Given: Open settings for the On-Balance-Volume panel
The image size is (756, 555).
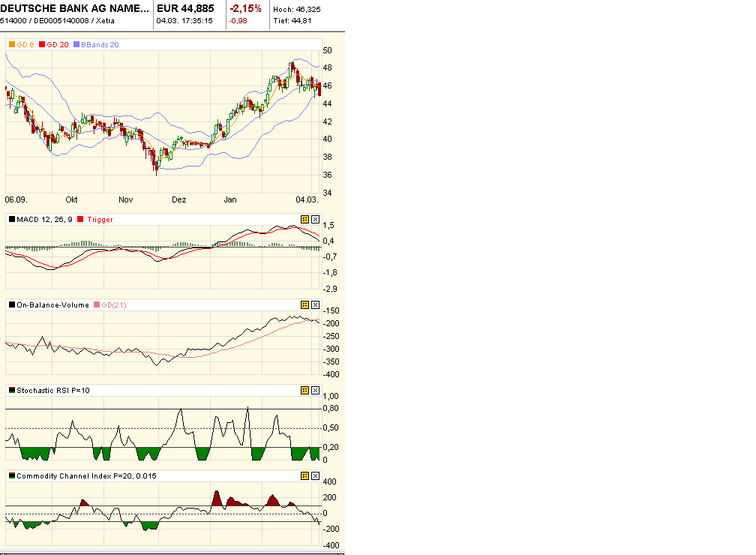Looking at the screenshot, I should pyautogui.click(x=305, y=305).
